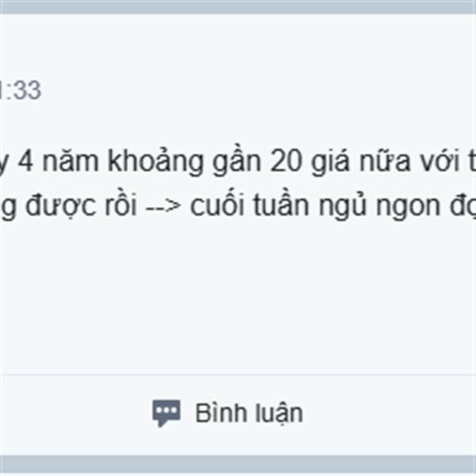476x476 pixels.
Task: Open comments via the Bình luận label
Action: pos(249,413)
